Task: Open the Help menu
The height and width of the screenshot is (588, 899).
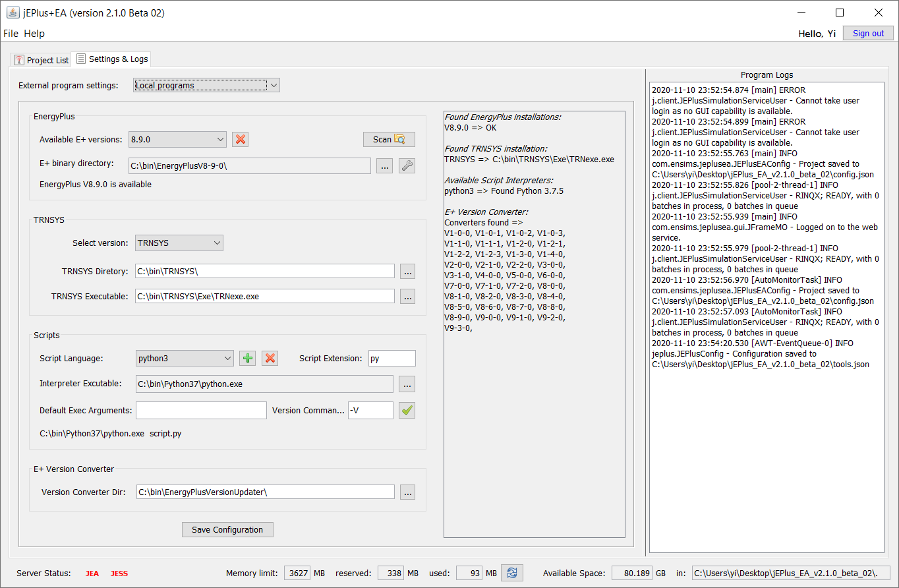Action: 34,34
